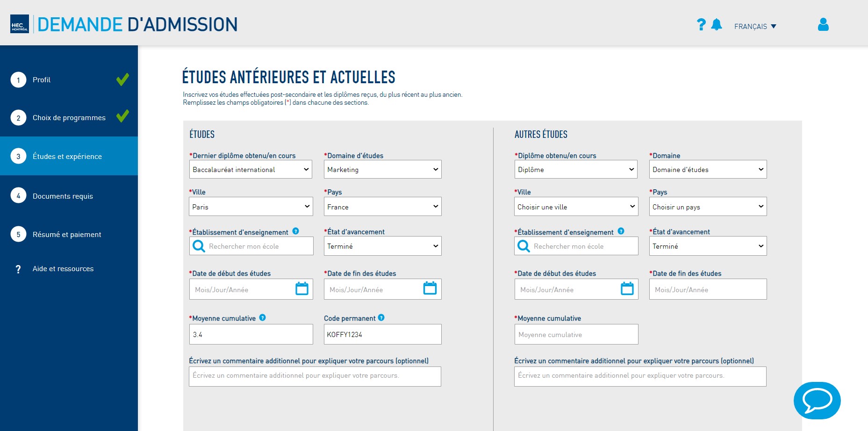Open calendar for Autres études start date
The image size is (868, 431).
coord(627,289)
